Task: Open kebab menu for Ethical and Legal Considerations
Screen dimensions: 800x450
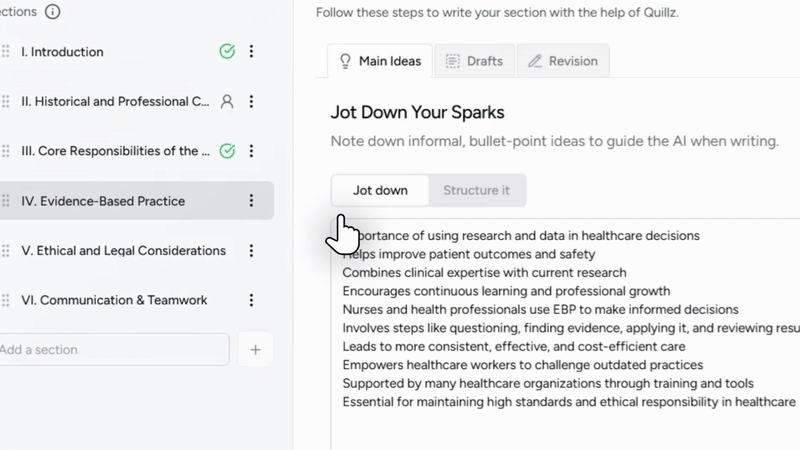Action: [251, 251]
